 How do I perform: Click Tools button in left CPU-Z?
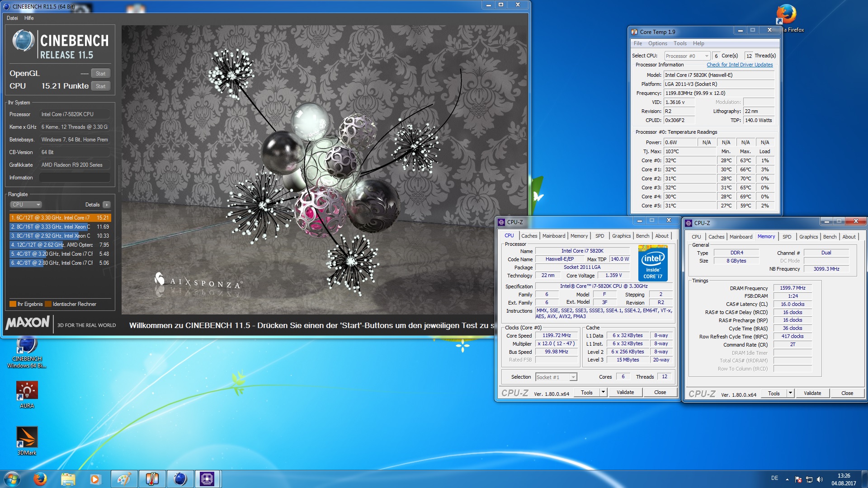point(587,392)
